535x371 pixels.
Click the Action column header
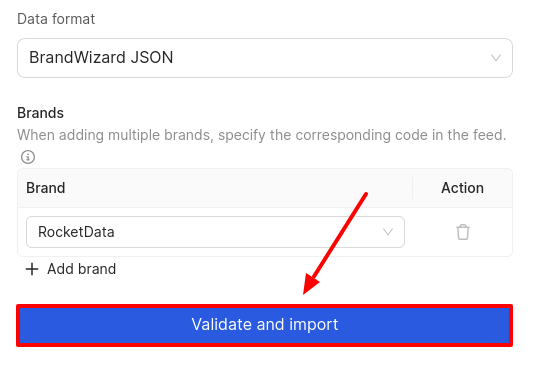click(x=462, y=188)
